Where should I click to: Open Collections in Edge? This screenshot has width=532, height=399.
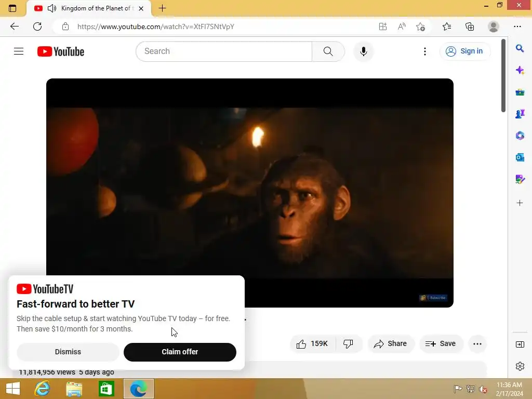coord(470,26)
